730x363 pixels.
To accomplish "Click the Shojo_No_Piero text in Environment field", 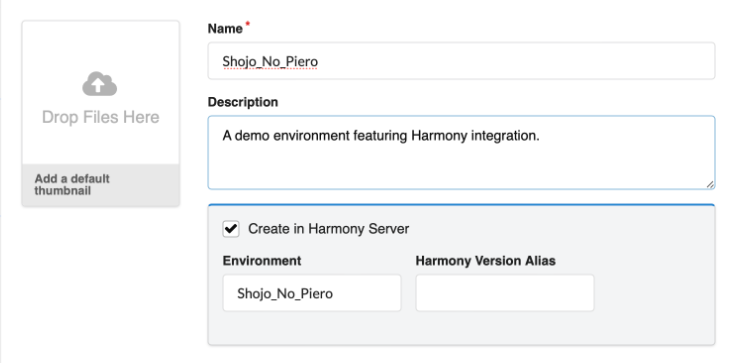I will click(285, 293).
